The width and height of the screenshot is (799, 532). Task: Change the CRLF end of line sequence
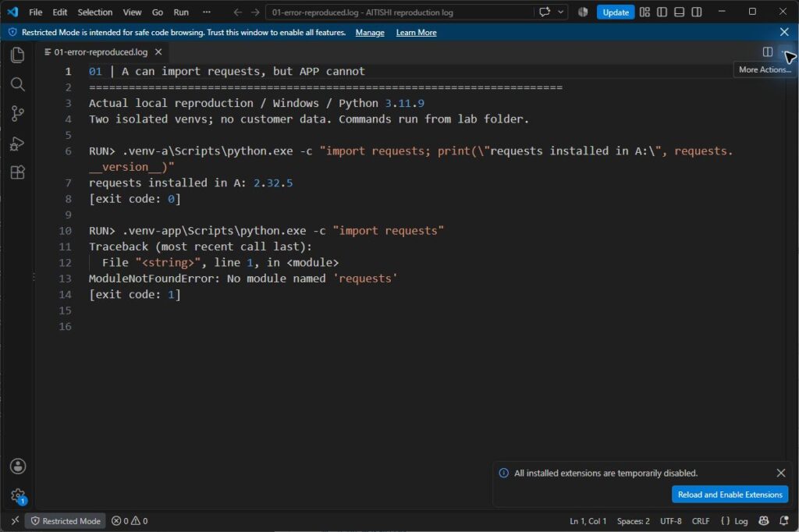pos(701,521)
